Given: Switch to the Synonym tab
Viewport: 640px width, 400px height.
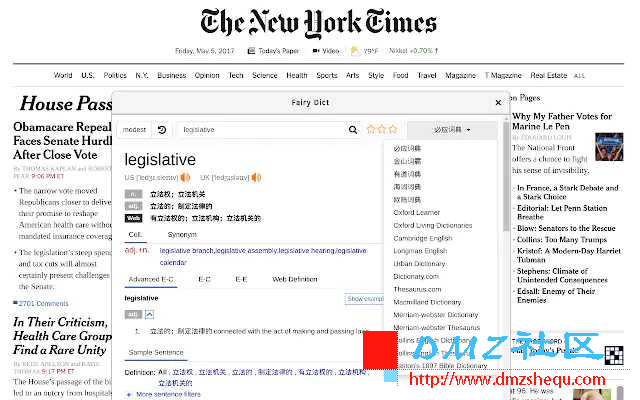Looking at the screenshot, I should (x=183, y=234).
